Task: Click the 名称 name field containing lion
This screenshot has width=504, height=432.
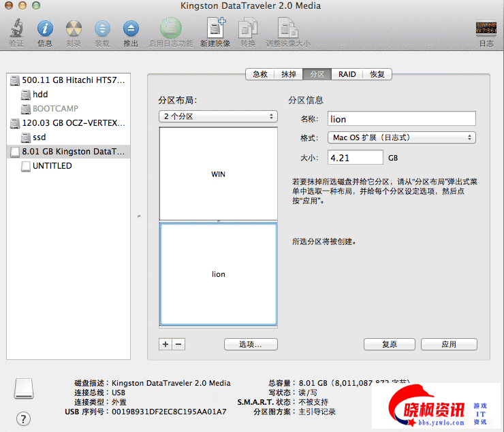Action: click(x=400, y=119)
